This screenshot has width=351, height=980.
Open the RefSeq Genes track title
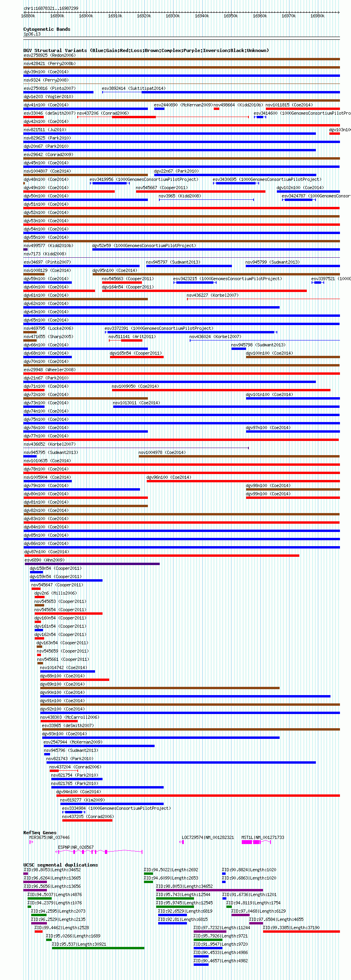(40, 833)
